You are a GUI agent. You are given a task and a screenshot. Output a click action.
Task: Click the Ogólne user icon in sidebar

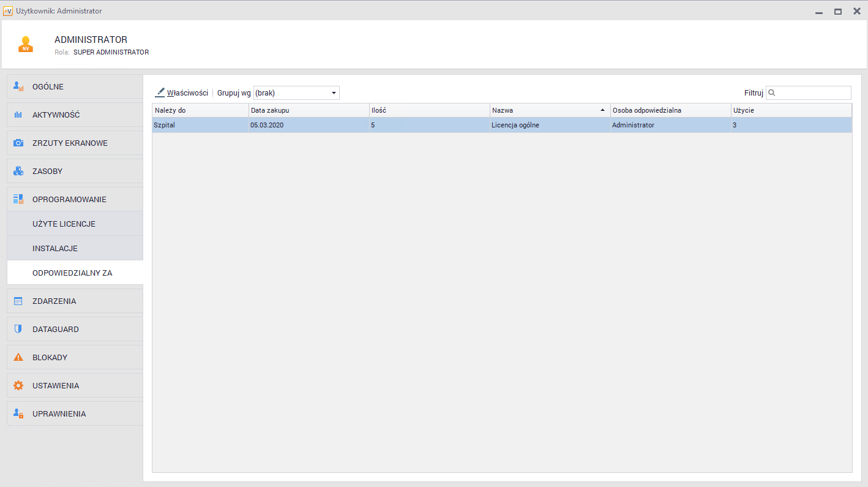click(18, 87)
